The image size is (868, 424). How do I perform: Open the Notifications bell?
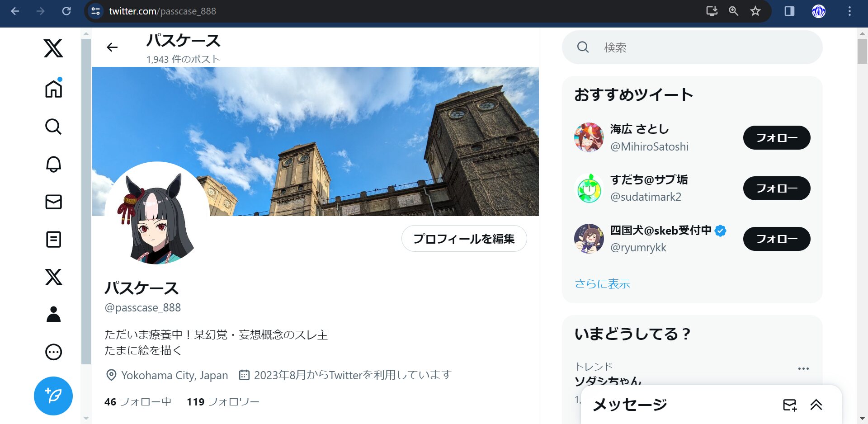click(53, 164)
